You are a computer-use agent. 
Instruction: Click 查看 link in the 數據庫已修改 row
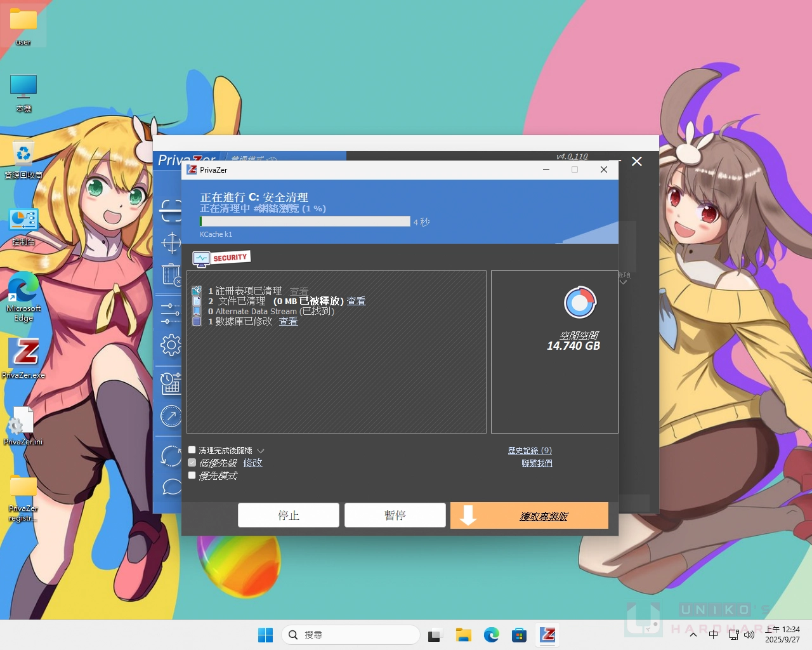pyautogui.click(x=288, y=321)
